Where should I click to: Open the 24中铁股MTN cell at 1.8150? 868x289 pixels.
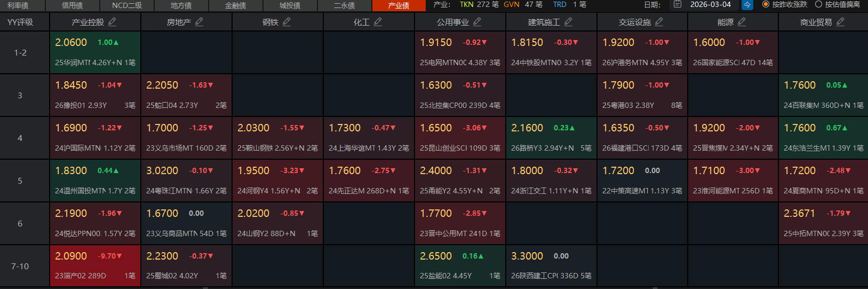click(x=551, y=52)
